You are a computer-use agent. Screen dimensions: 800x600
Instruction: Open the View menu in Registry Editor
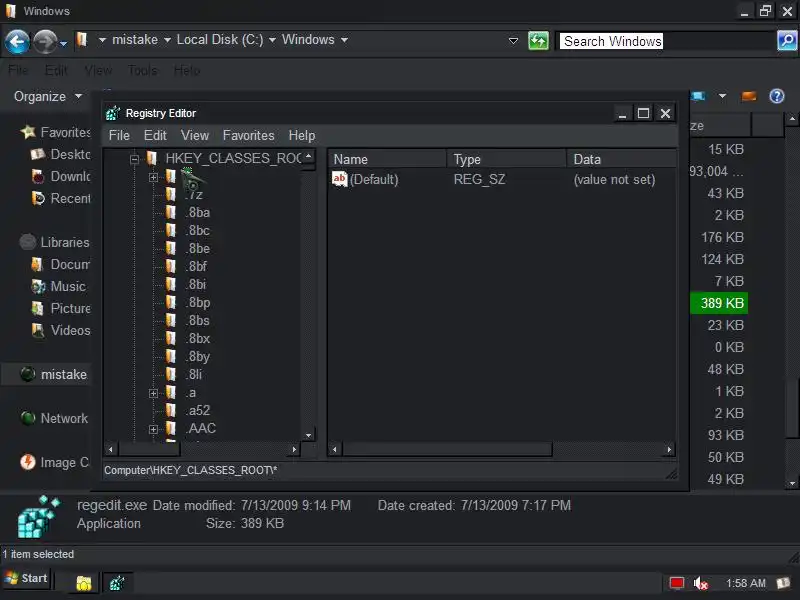coord(195,135)
